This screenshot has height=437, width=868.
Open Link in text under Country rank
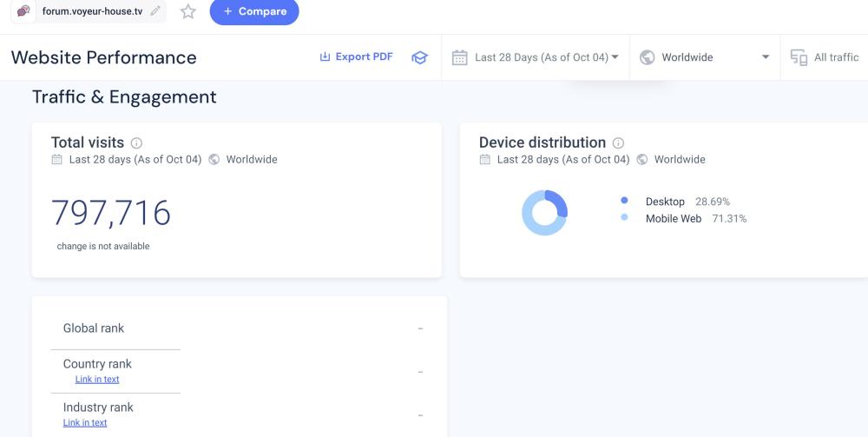[97, 380]
